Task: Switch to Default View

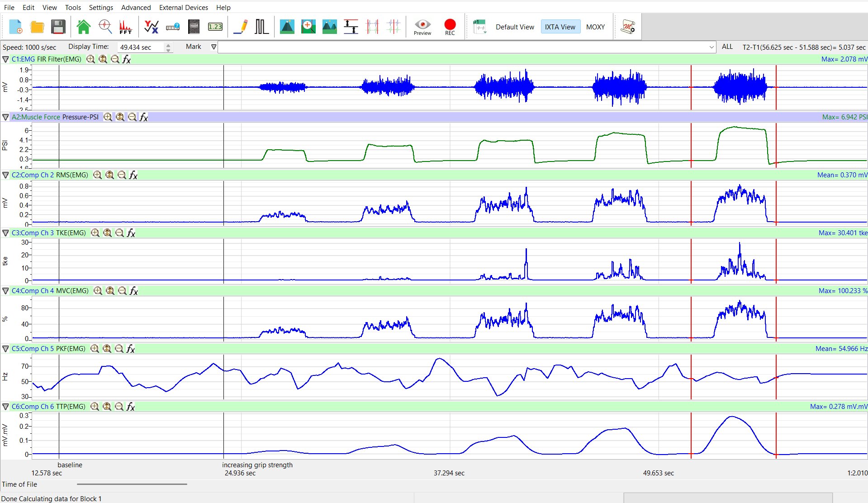Action: coord(515,27)
